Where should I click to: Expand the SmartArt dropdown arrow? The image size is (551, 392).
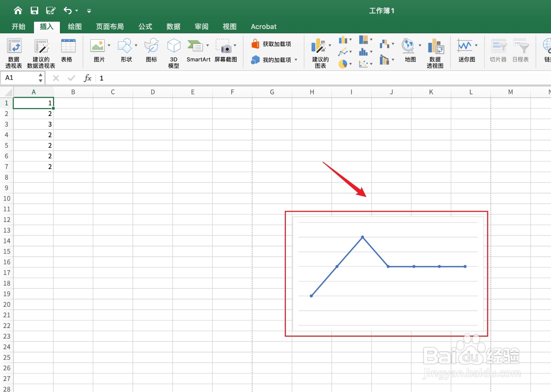(208, 45)
